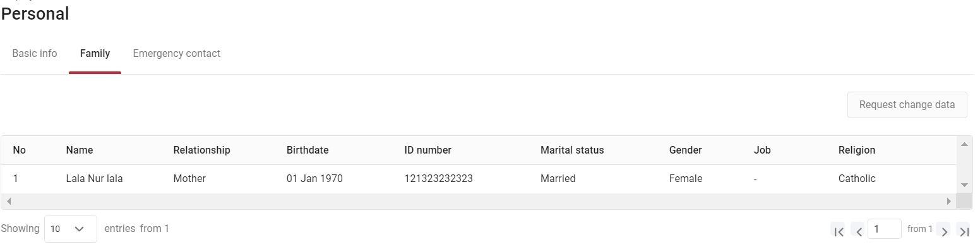Click the horizontal scrollbar track

point(479,201)
